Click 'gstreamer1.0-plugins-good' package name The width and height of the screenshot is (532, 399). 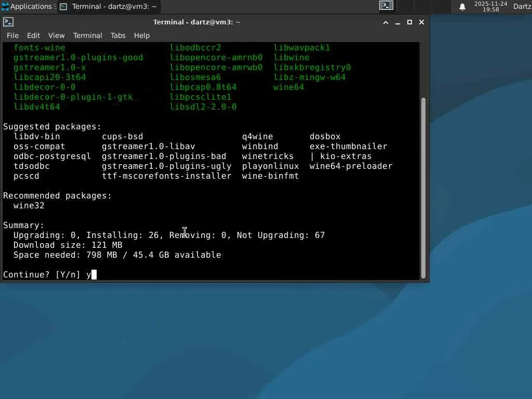coord(78,58)
